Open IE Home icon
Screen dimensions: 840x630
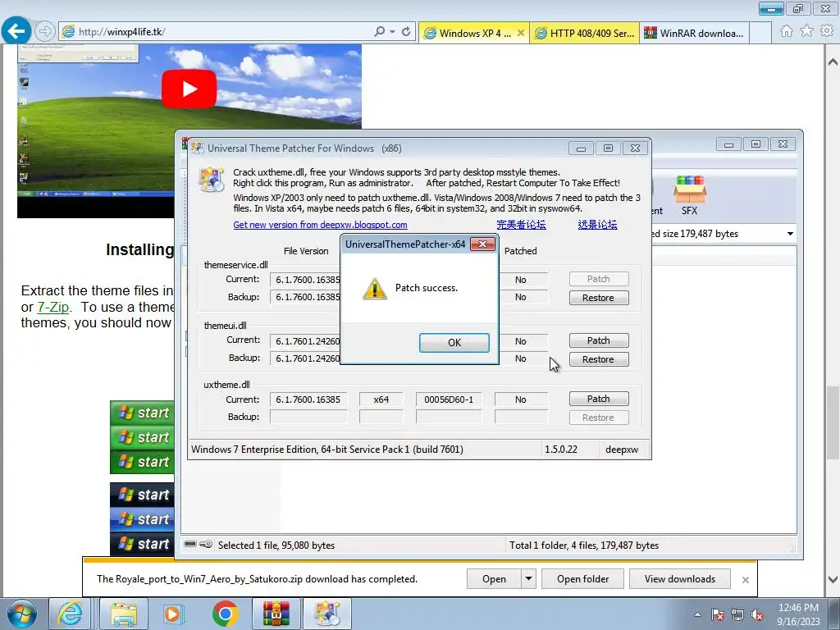click(787, 31)
